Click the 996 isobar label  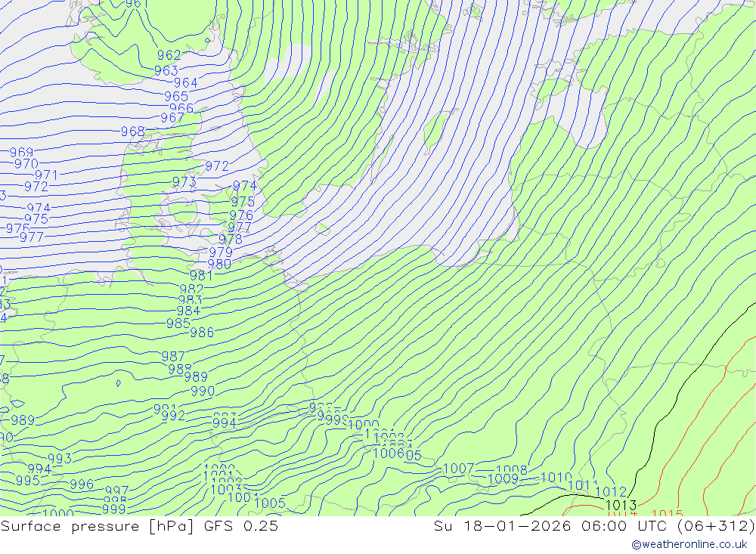coord(82,484)
